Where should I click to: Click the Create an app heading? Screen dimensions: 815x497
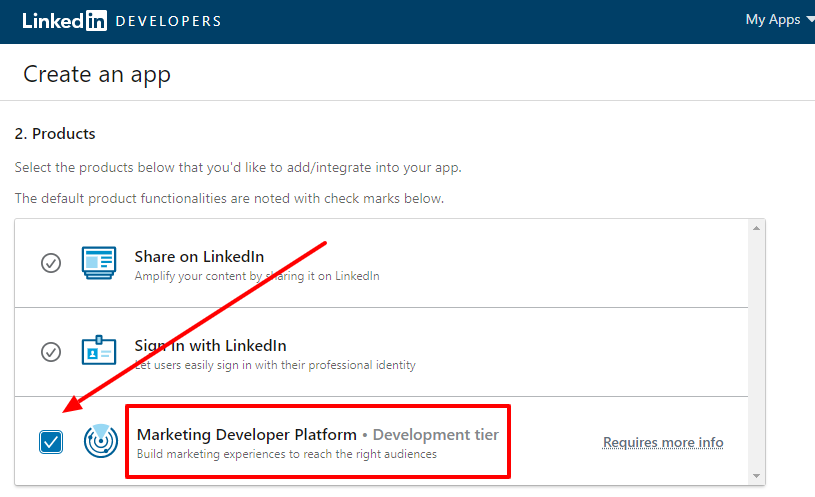click(x=97, y=75)
